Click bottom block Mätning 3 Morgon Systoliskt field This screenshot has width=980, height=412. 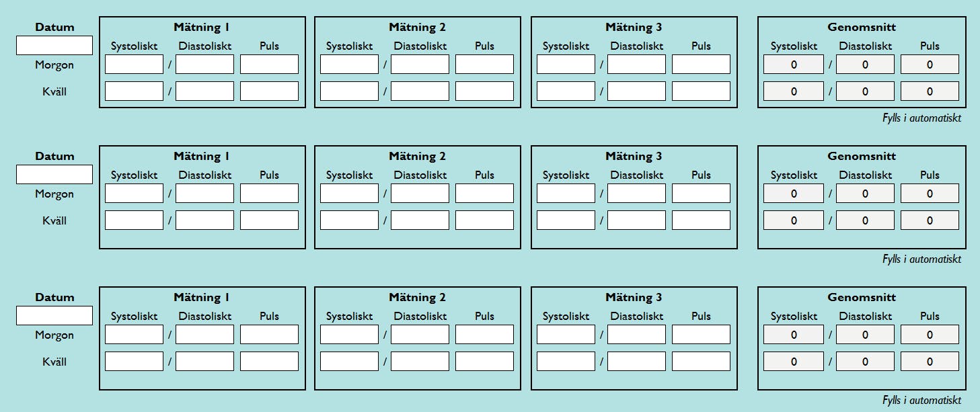pos(566,335)
